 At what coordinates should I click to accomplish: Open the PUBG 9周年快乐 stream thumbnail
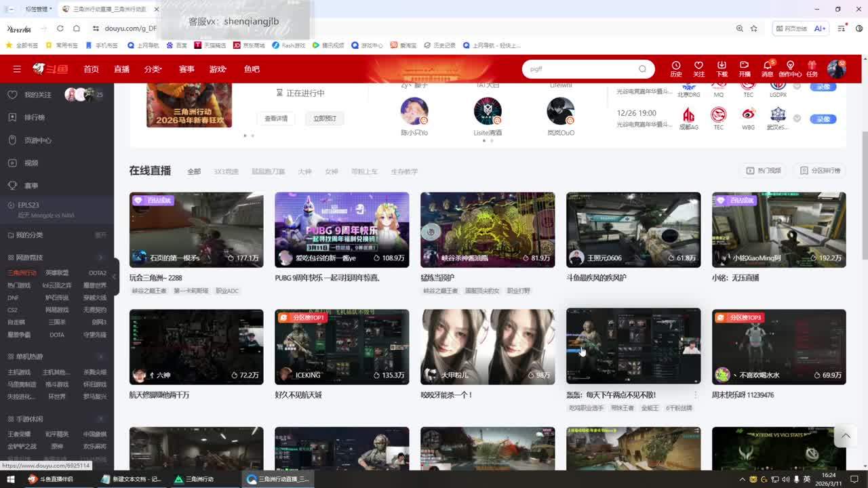coord(342,229)
